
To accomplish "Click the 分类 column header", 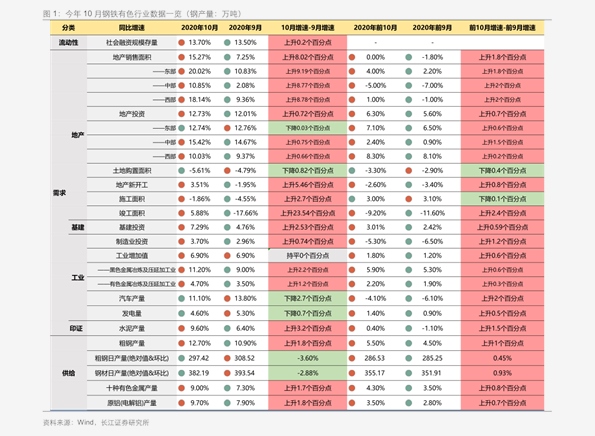I will click(x=68, y=28).
